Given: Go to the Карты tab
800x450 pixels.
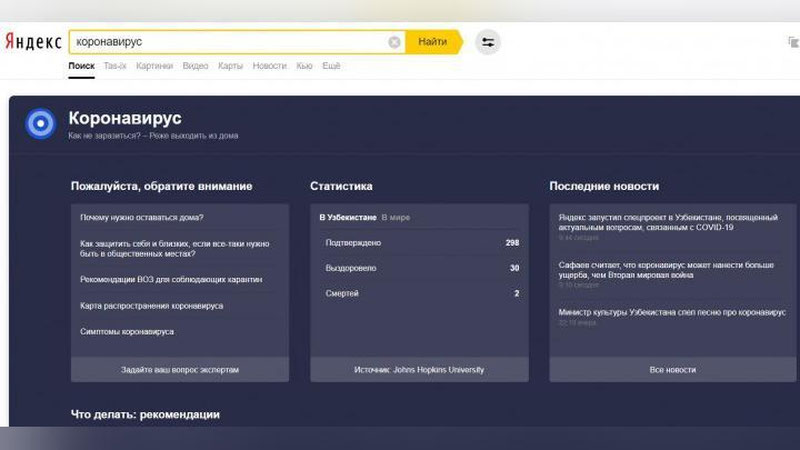Looking at the screenshot, I should tap(230, 66).
